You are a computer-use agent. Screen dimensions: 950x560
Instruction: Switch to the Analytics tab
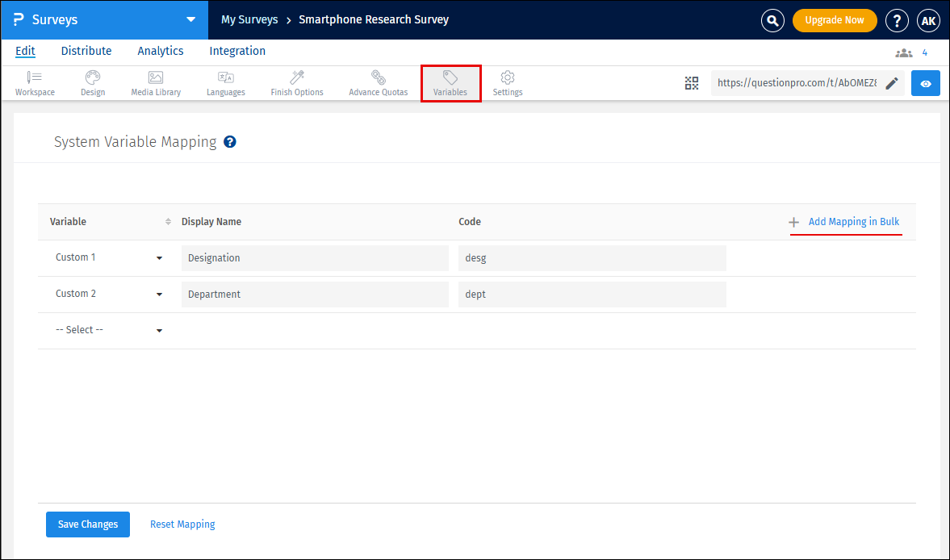[x=161, y=51]
